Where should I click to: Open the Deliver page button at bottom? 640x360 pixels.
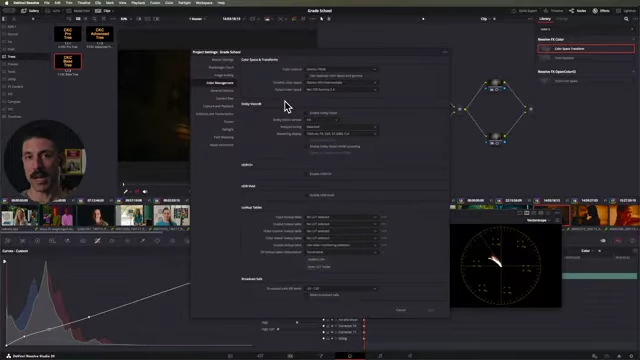click(x=410, y=356)
